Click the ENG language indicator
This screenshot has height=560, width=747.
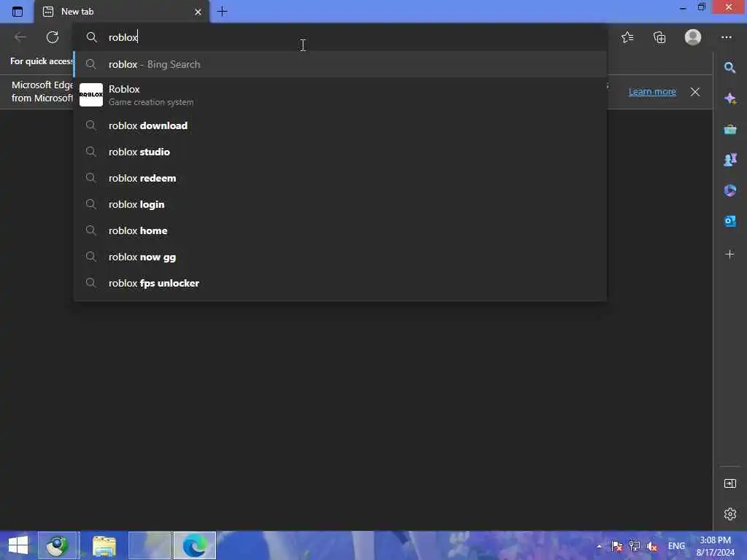pos(676,546)
